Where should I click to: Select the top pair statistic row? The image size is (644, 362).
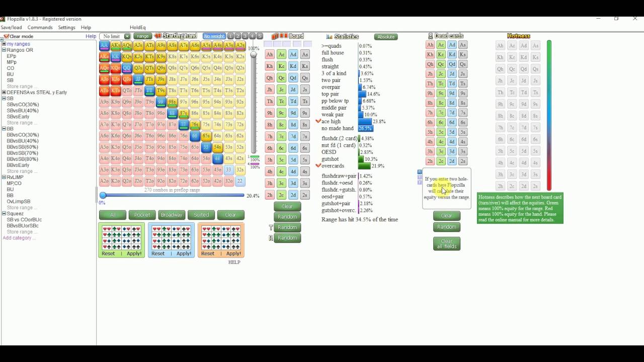351,94
